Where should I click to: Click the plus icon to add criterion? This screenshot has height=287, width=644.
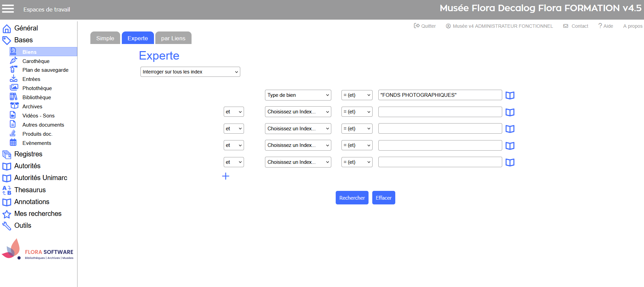pyautogui.click(x=226, y=176)
